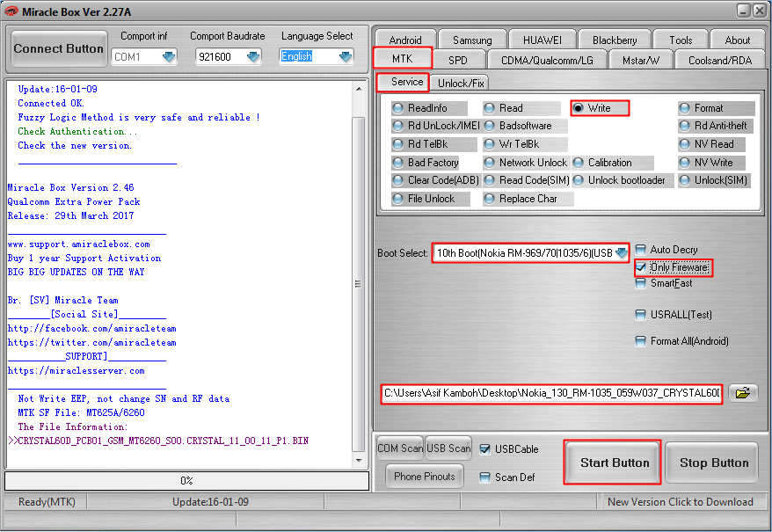772x532 pixels.
Task: Enable the Auto Decry checkbox
Action: (x=640, y=249)
